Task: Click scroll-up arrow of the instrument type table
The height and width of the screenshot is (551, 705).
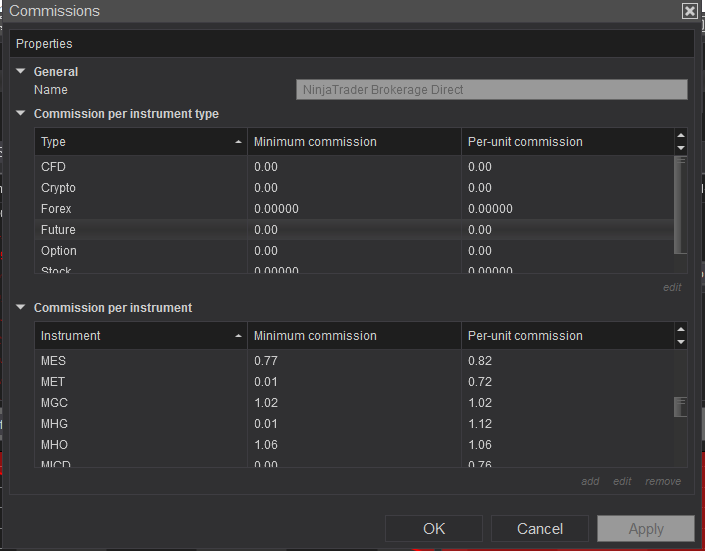Action: point(681,135)
